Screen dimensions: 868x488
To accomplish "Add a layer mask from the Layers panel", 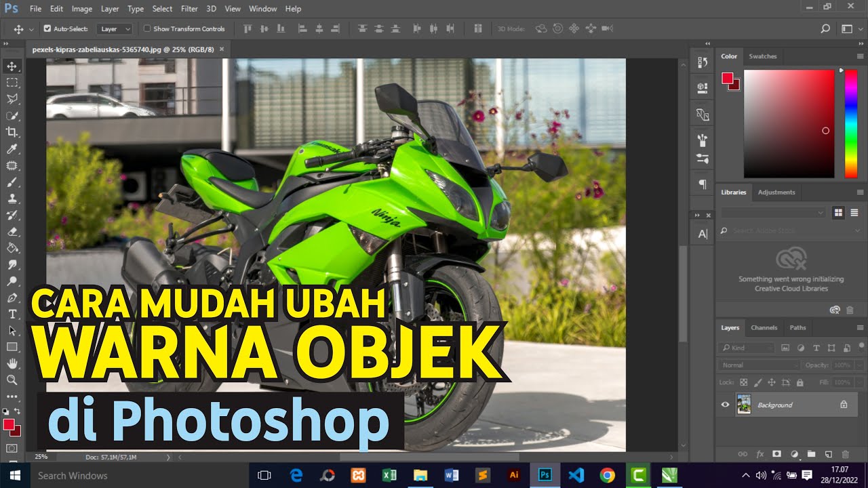I will (776, 454).
